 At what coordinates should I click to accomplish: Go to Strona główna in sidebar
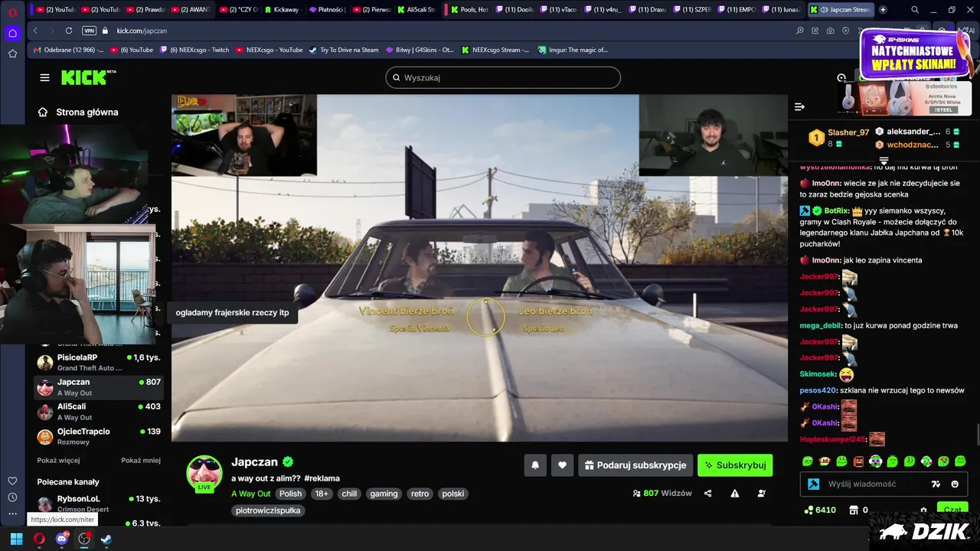click(78, 112)
